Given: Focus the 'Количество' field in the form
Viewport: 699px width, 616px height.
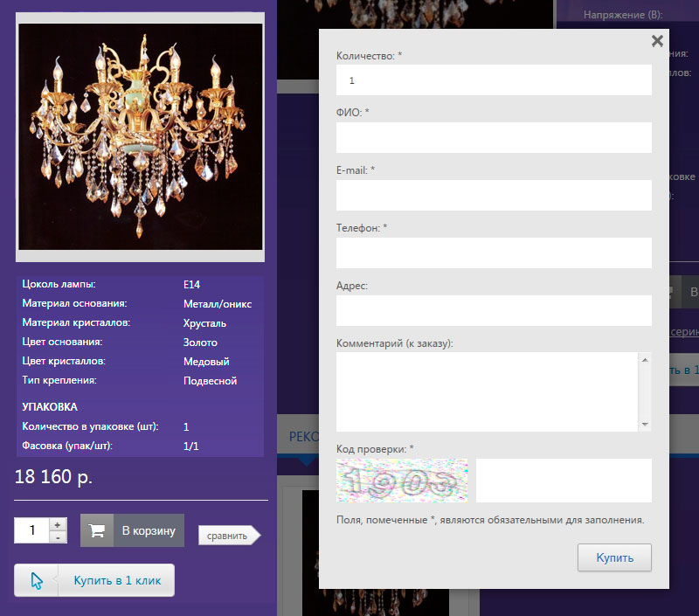Looking at the screenshot, I should point(494,80).
